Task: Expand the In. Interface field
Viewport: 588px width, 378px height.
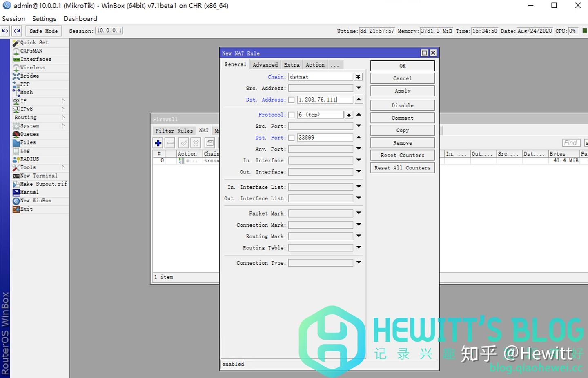Action: [x=359, y=160]
